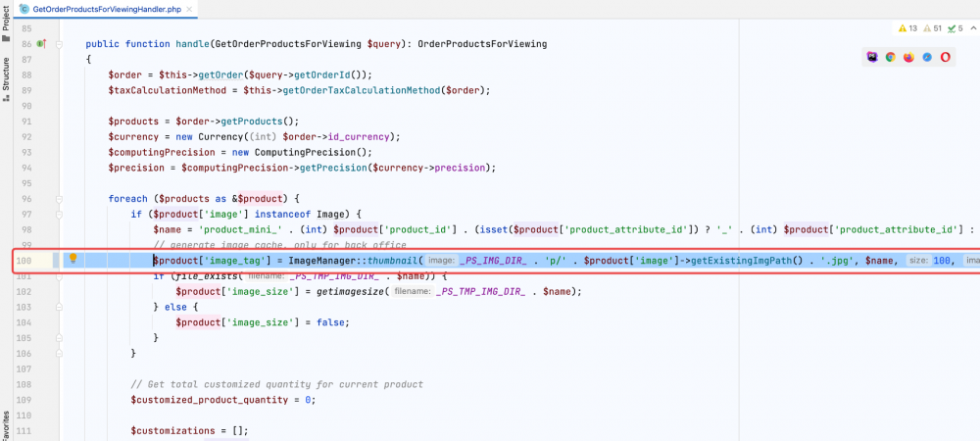This screenshot has width=980, height=441.
Task: Click the thumbnail static method call
Action: tap(393, 261)
